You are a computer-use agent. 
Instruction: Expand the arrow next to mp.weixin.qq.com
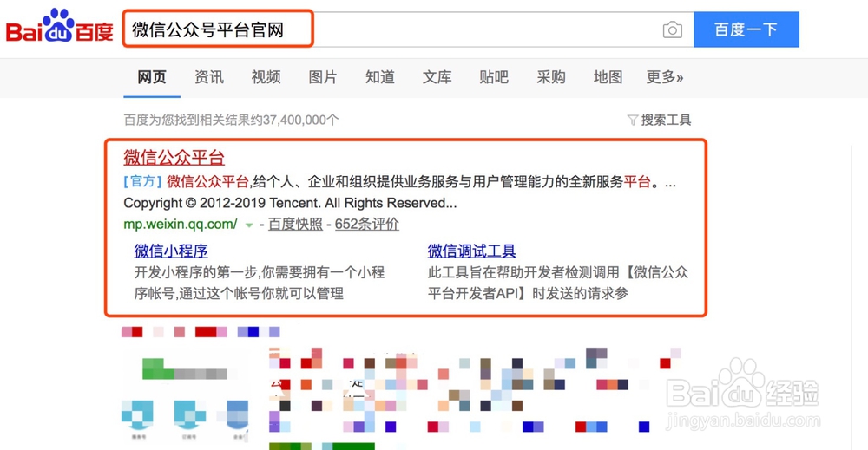tap(249, 225)
